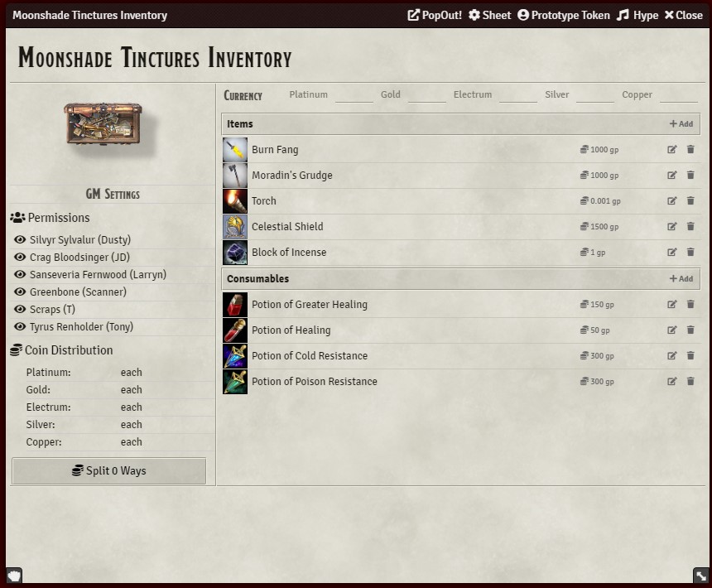Delete the Torch item
712x588 pixels.
coord(690,200)
